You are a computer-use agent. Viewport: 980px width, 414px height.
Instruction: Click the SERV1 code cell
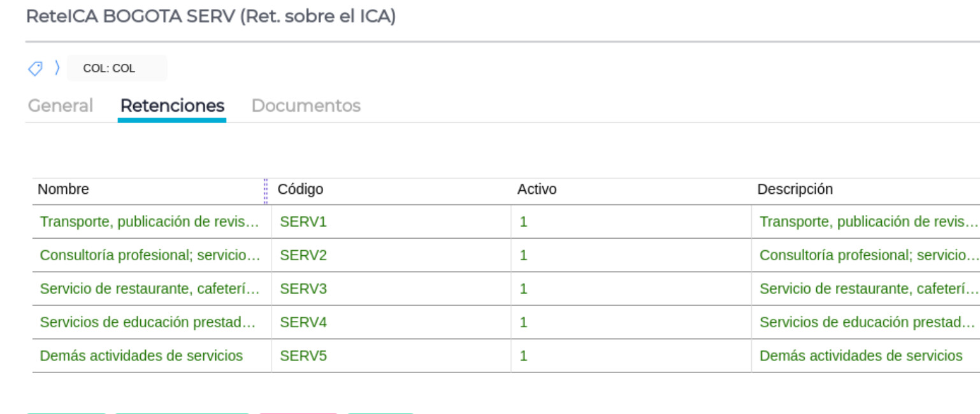pyautogui.click(x=303, y=222)
